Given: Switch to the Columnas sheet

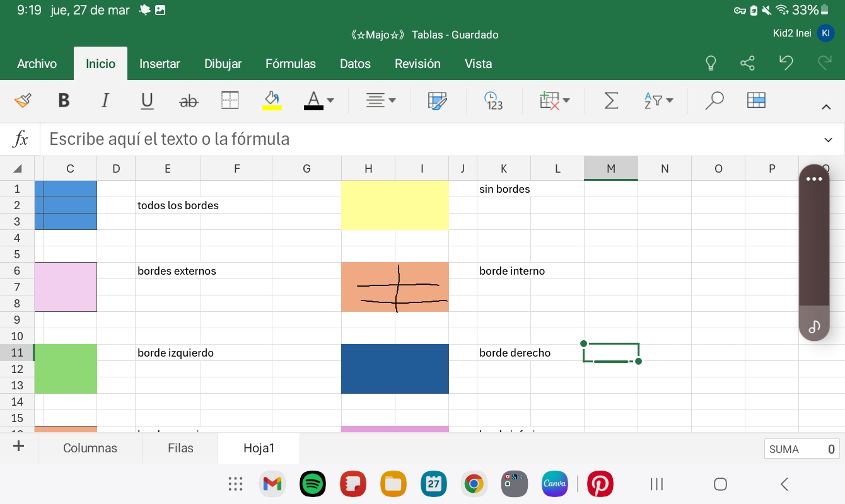Looking at the screenshot, I should pyautogui.click(x=90, y=448).
